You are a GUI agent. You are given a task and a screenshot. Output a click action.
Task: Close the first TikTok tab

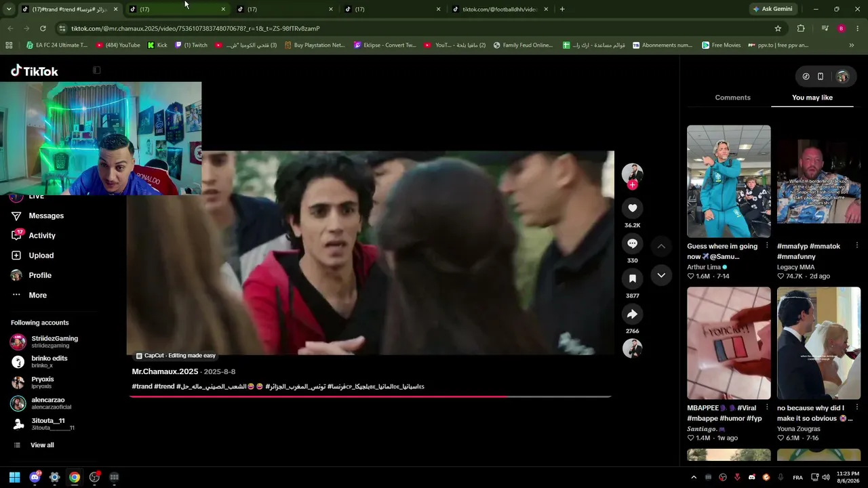(x=115, y=9)
